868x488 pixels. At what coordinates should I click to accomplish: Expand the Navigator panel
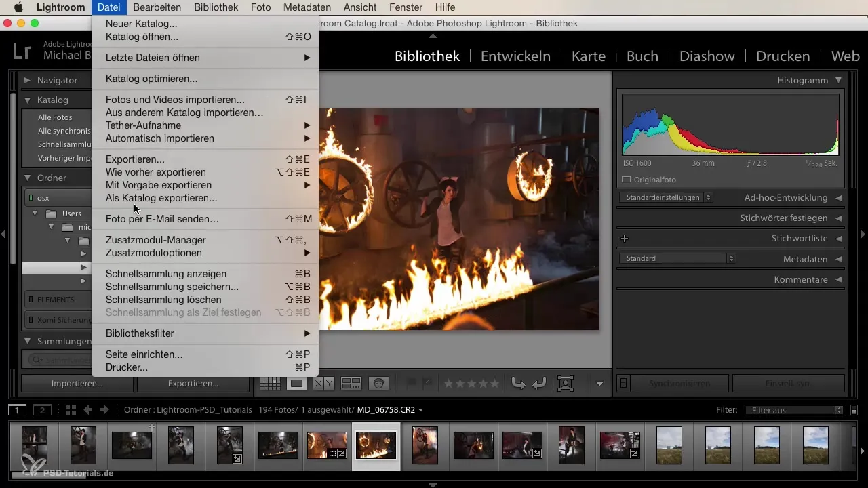pos(28,80)
